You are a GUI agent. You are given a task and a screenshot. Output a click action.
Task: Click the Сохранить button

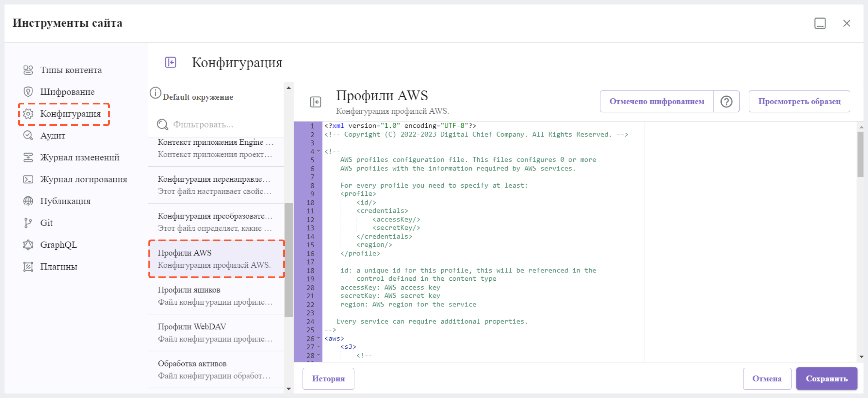tap(827, 378)
